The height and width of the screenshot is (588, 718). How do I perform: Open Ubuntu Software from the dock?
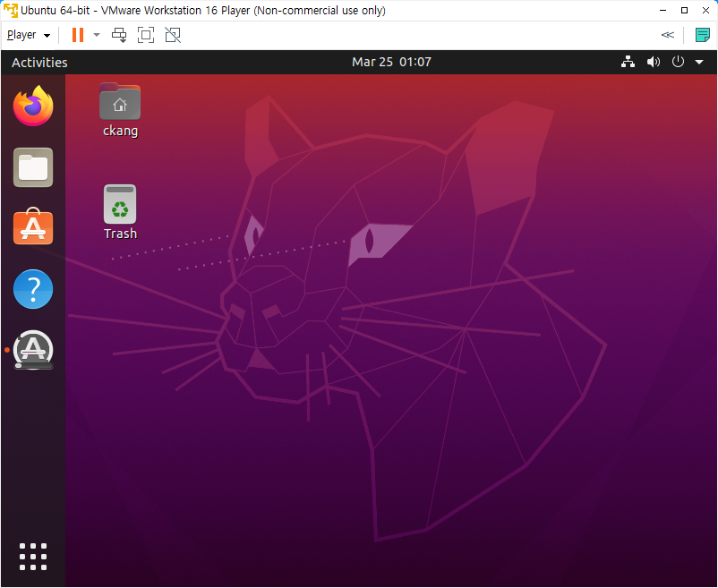point(33,226)
